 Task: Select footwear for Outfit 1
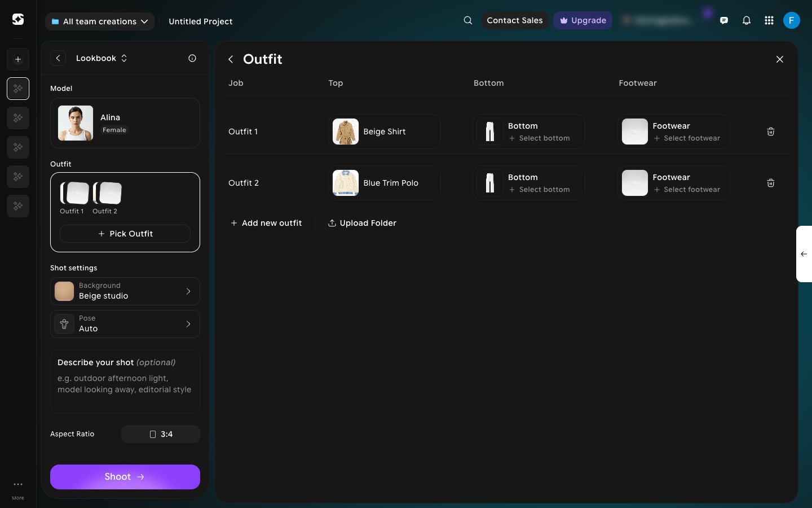click(674, 132)
